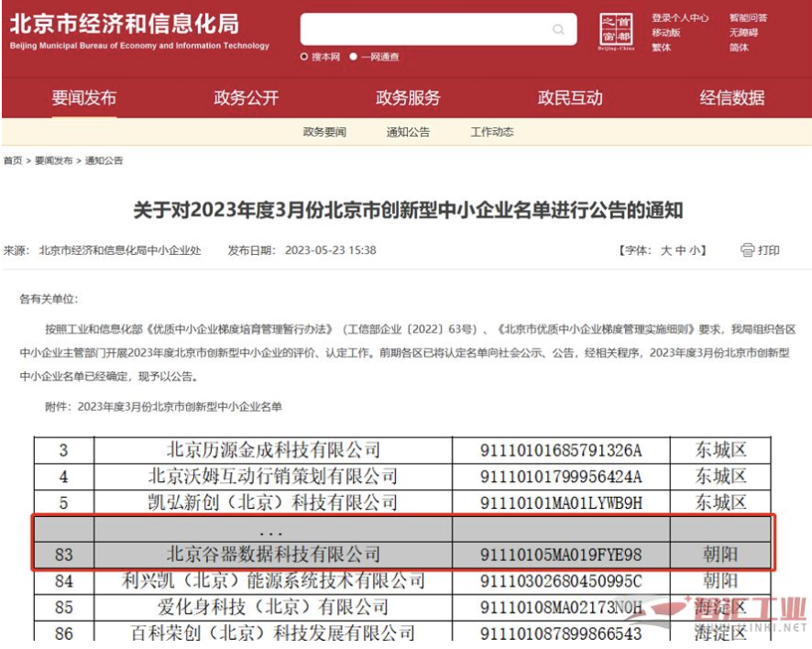The image size is (812, 649).
Task: Switch to the 工作动态 sub-tab
Action: (x=492, y=132)
